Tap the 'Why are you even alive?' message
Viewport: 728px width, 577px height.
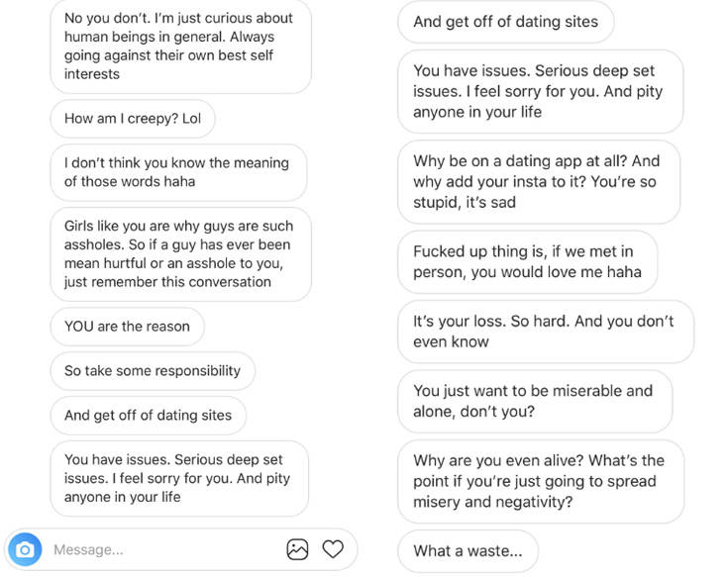[541, 481]
